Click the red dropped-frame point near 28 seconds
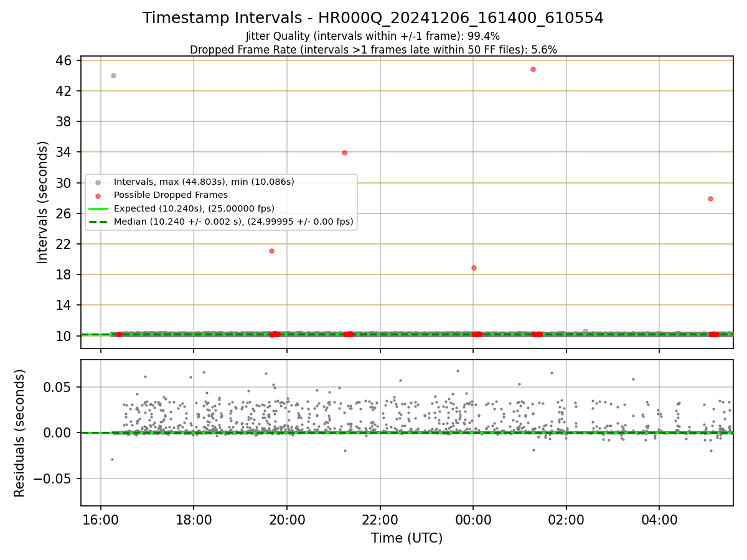The width and height of the screenshot is (747, 560). point(710,198)
